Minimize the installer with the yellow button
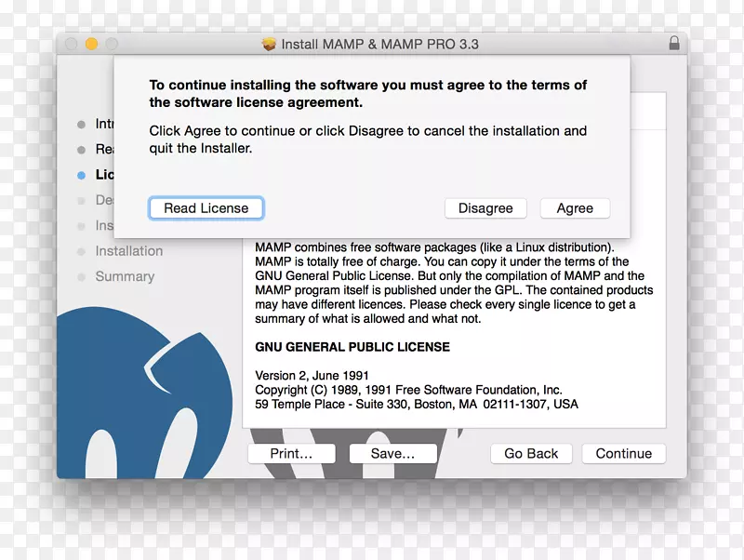This screenshot has height=560, width=744. [x=91, y=44]
